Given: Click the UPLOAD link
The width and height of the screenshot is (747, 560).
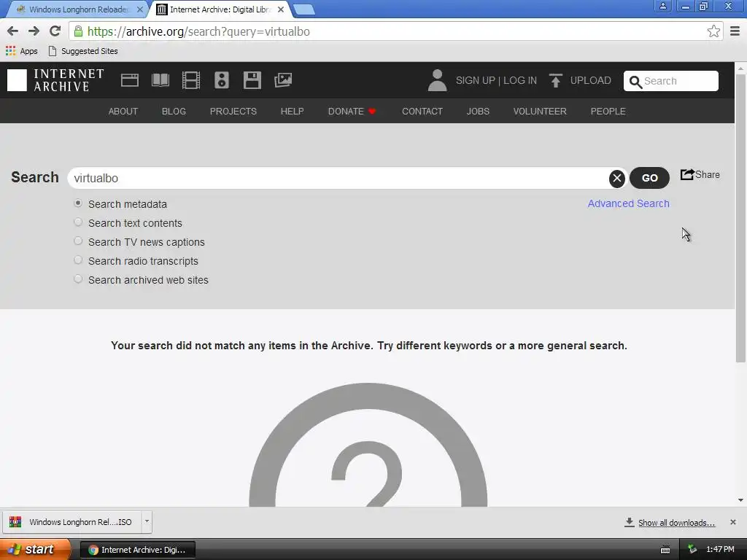Looking at the screenshot, I should pyautogui.click(x=590, y=80).
